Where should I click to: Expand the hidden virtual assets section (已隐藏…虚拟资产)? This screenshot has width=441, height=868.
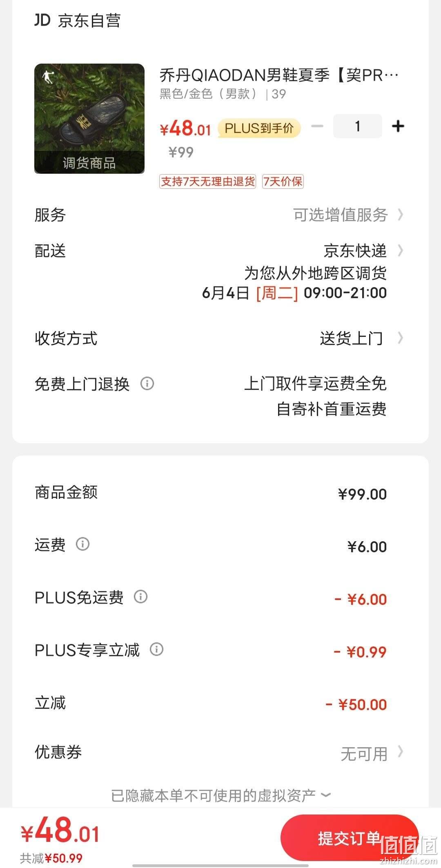click(220, 795)
